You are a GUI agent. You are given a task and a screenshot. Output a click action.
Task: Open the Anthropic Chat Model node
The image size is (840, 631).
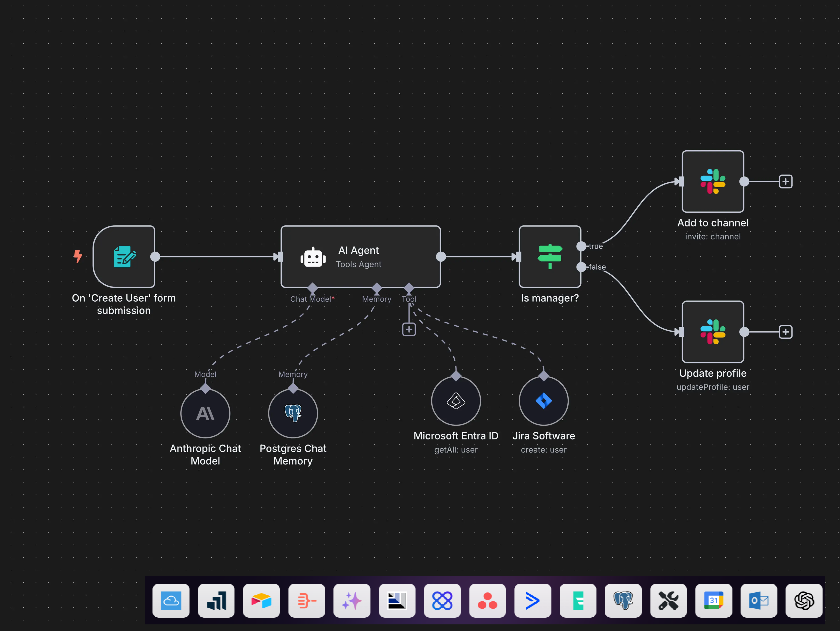(x=205, y=413)
